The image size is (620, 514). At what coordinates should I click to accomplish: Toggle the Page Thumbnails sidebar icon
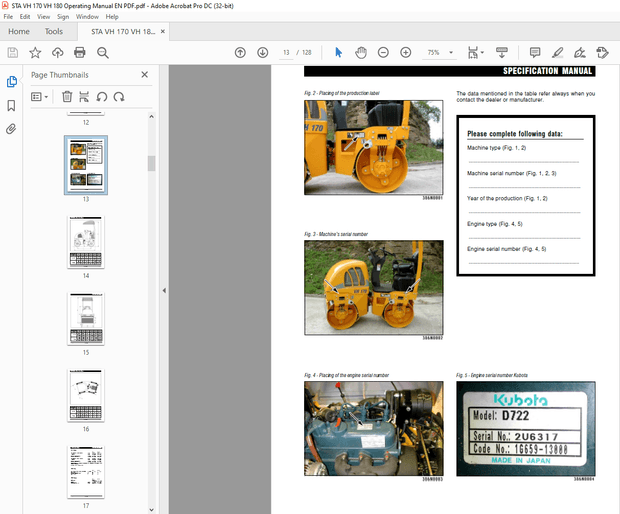pyautogui.click(x=11, y=81)
